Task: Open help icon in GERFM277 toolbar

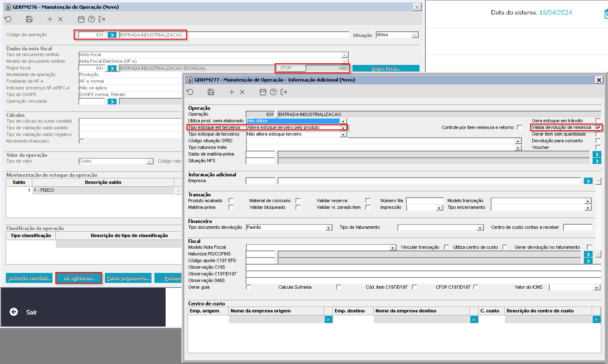Action: (273, 92)
